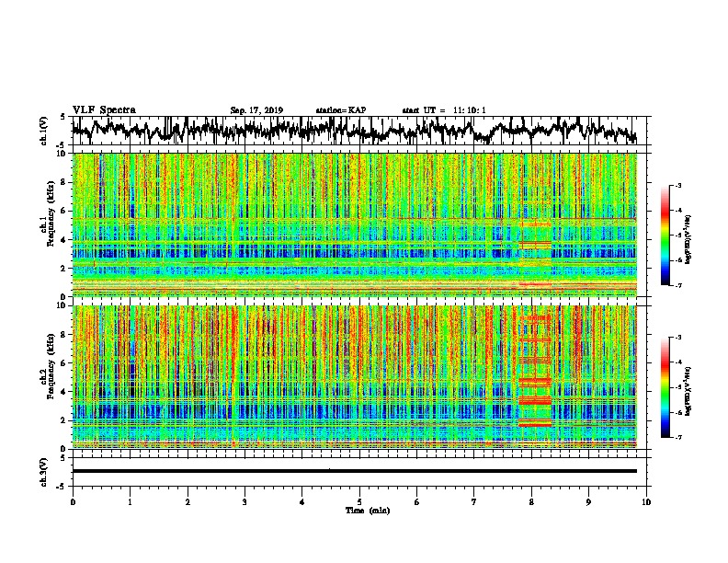Click the ch.1 color scale bar
Image resolution: width=728 pixels, height=563 pixels.
[x=665, y=236]
